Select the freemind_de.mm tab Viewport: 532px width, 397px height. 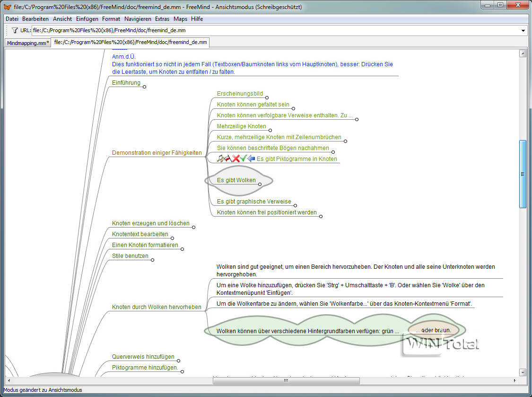pos(131,43)
